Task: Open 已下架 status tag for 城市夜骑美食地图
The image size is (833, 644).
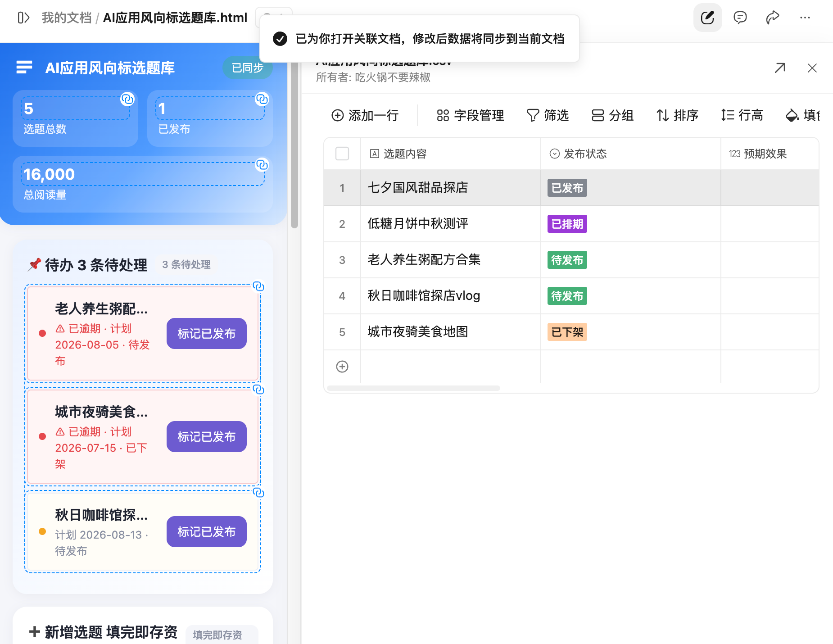Action: (567, 332)
